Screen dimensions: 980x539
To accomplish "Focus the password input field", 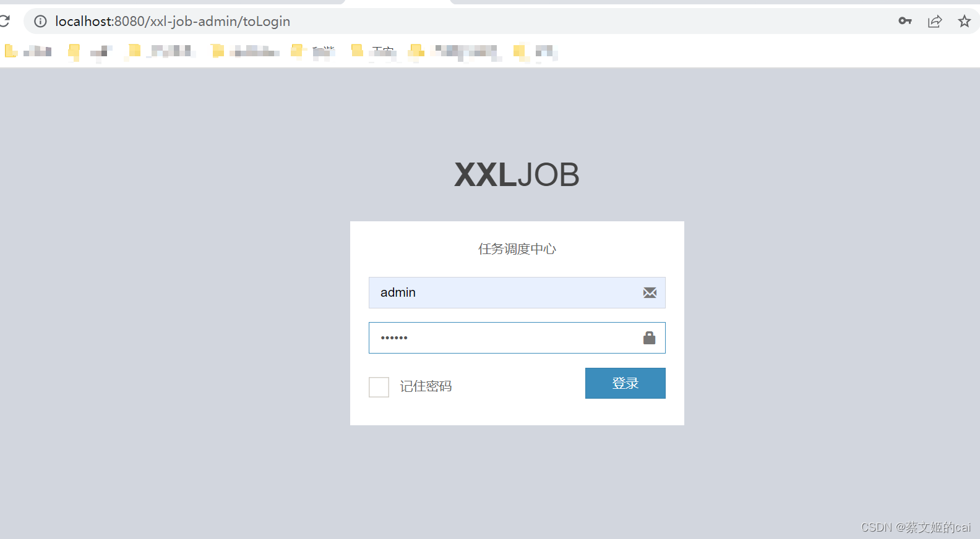I will (517, 337).
